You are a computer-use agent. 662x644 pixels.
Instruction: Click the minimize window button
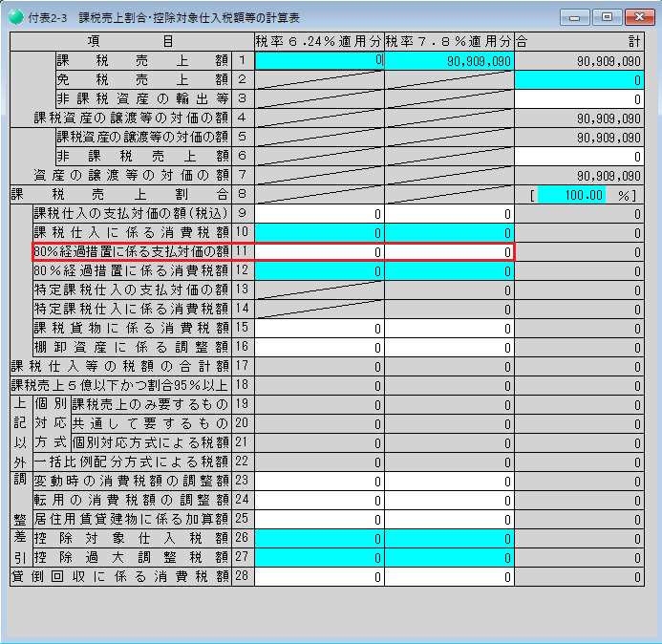(575, 17)
